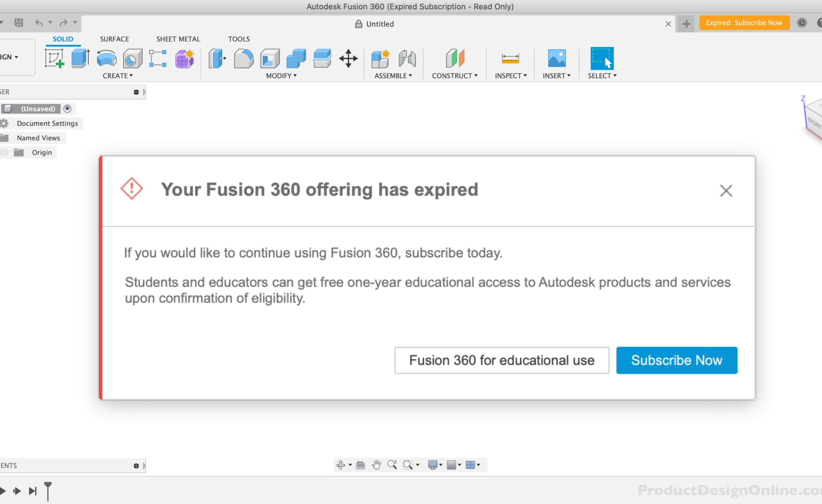Click the Fit zoom window tool
This screenshot has height=504, width=822.
pos(408,465)
